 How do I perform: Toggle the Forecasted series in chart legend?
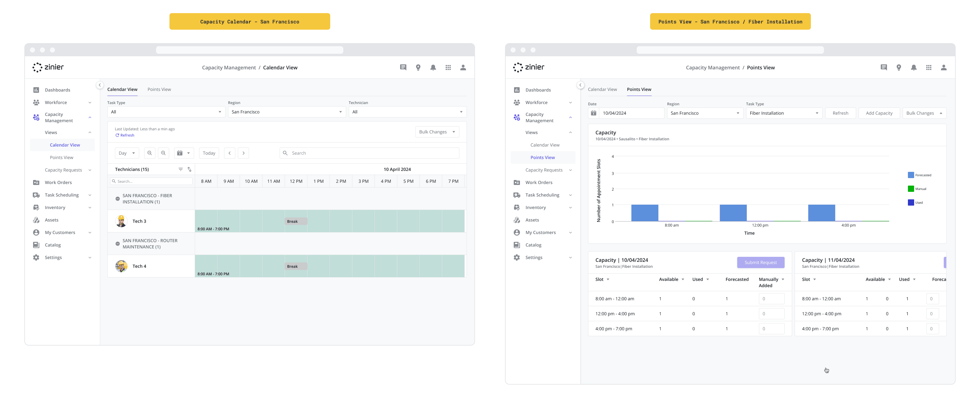[x=919, y=175]
